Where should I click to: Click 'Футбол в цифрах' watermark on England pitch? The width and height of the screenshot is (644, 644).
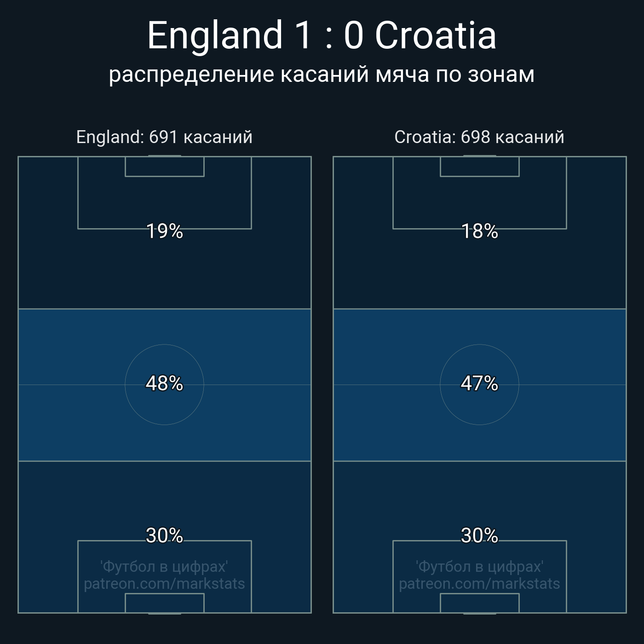coord(164,566)
